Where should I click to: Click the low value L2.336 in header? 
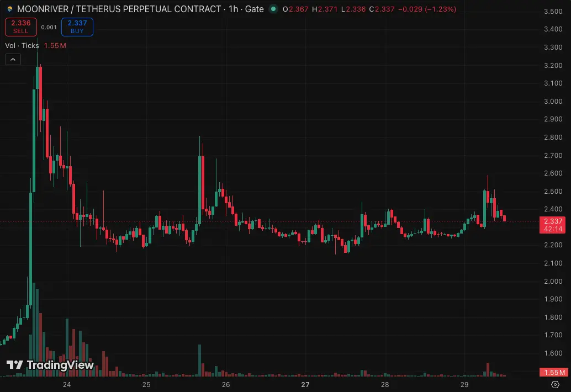click(x=353, y=9)
